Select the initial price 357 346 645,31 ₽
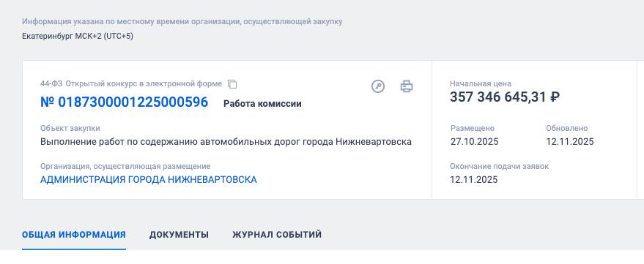 (x=505, y=97)
